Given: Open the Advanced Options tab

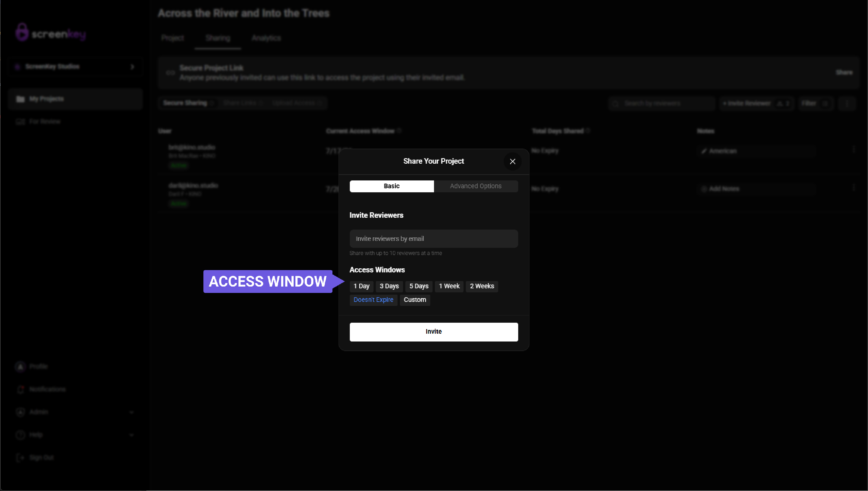Looking at the screenshot, I should (476, 186).
